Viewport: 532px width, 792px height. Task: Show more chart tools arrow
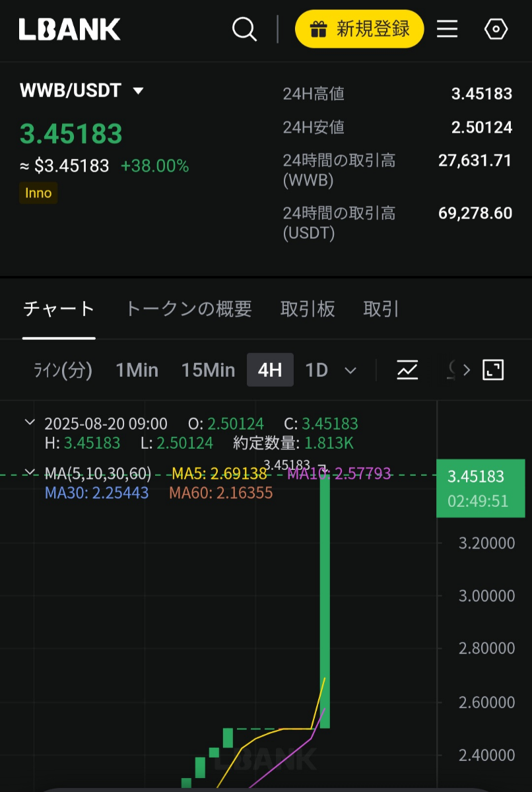[467, 370]
